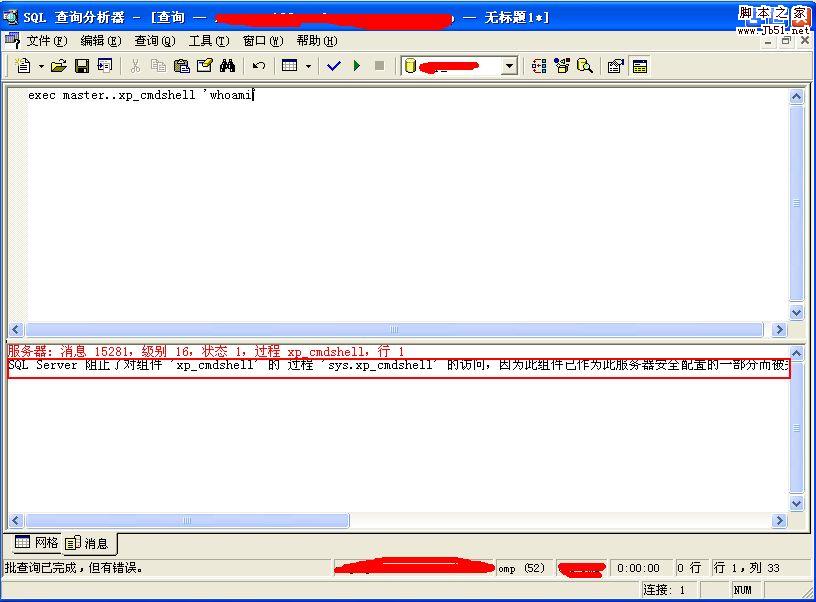Parse the query using the blue checkmark icon
Viewport: 816px width, 602px height.
tap(333, 65)
